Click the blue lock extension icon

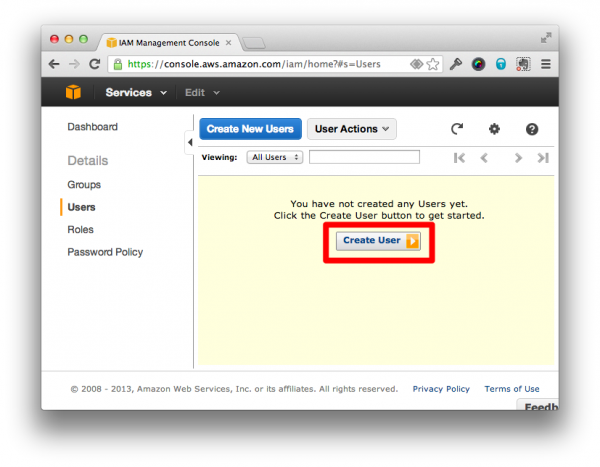click(501, 64)
